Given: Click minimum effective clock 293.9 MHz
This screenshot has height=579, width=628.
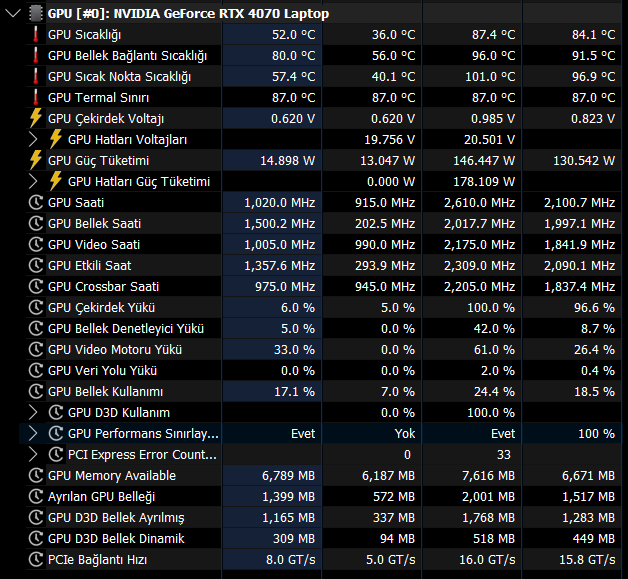Looking at the screenshot, I should (x=385, y=265).
